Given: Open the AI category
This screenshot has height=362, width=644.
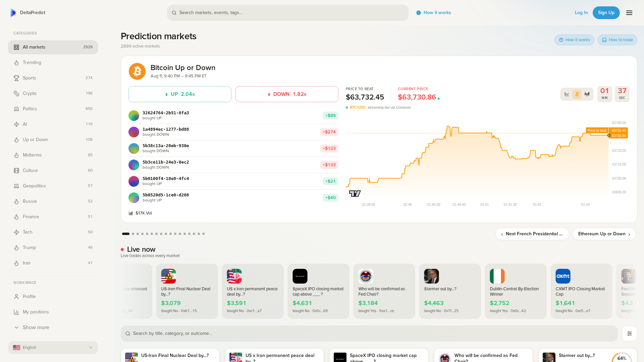Looking at the screenshot, I should (x=53, y=124).
